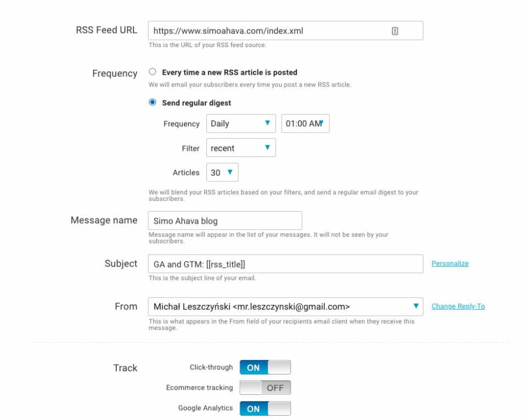
Task: Open the Articles dropdown showing 30
Action: click(x=222, y=172)
